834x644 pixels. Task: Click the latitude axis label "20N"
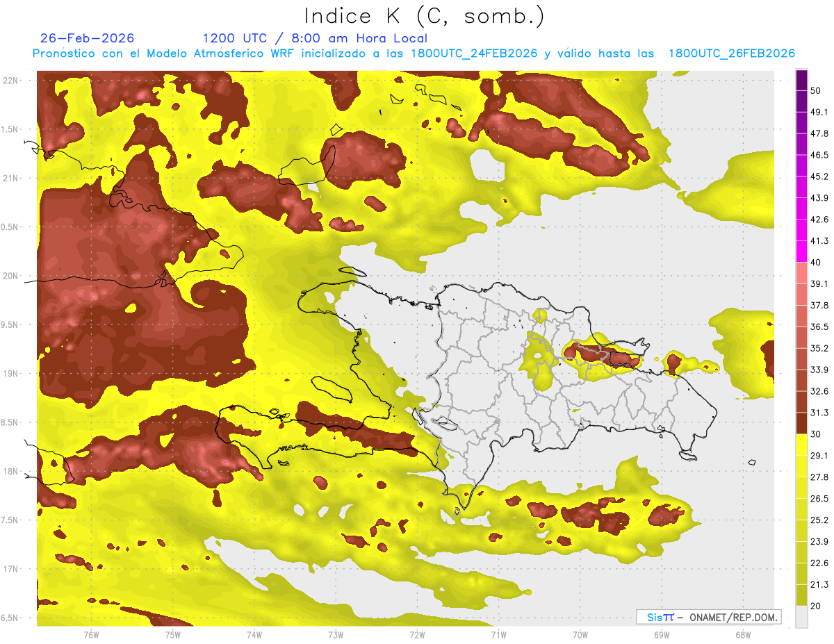pos(12,276)
